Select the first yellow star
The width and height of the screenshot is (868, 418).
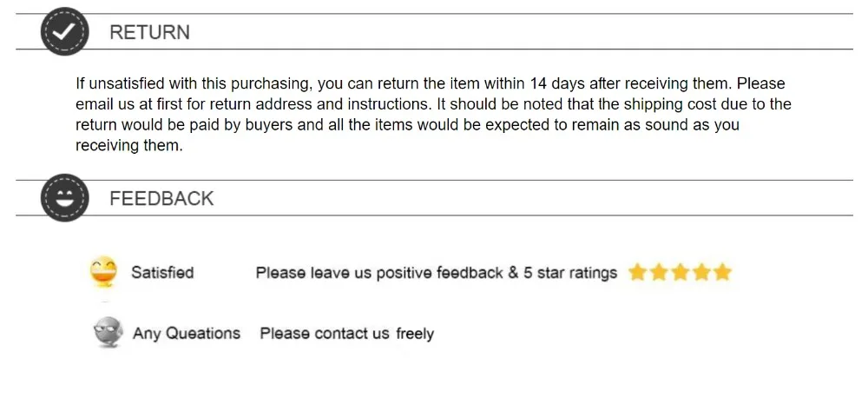coord(638,272)
